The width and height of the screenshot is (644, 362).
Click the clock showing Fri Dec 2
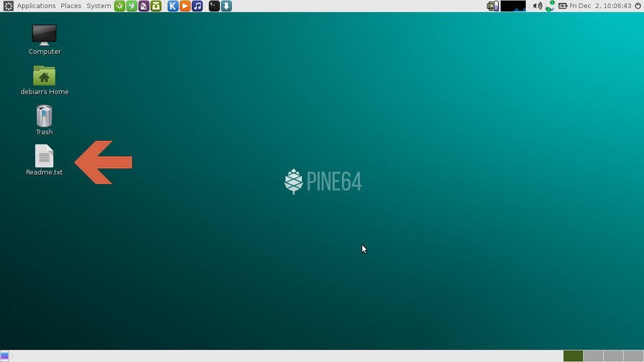pos(600,6)
